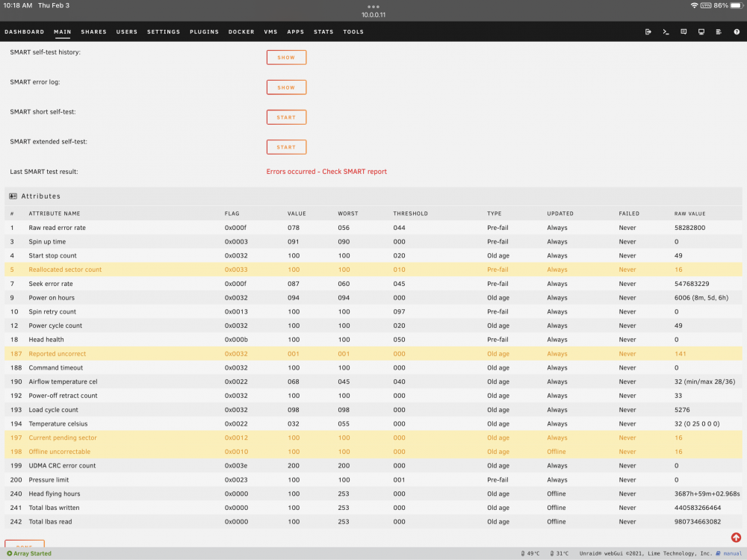
Task: Click raw value 6006 (8m, 5d, 6h)
Action: [701, 298]
